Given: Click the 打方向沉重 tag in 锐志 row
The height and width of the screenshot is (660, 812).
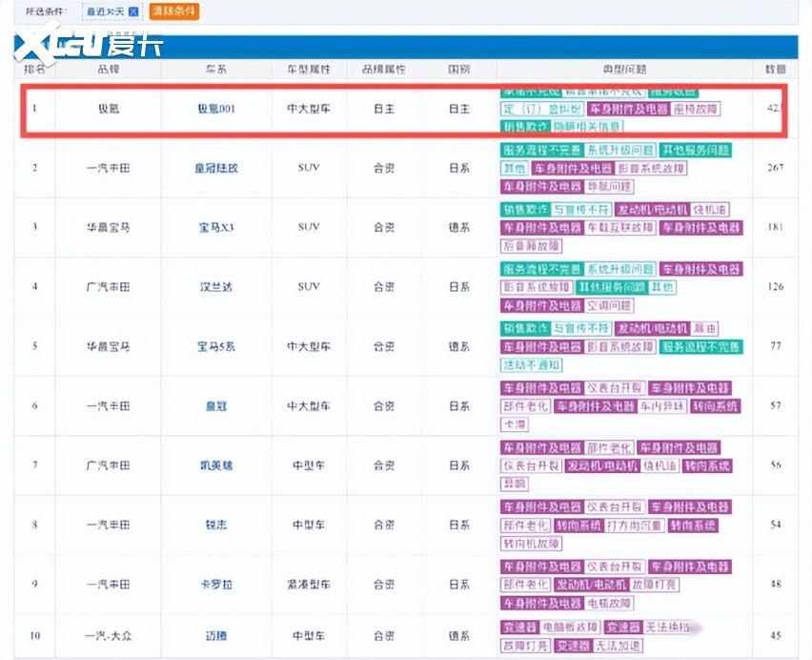Looking at the screenshot, I should [x=635, y=526].
